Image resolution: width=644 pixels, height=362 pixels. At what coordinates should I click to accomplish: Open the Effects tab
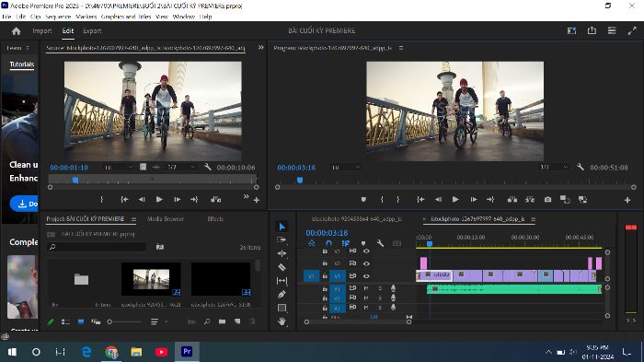point(215,219)
